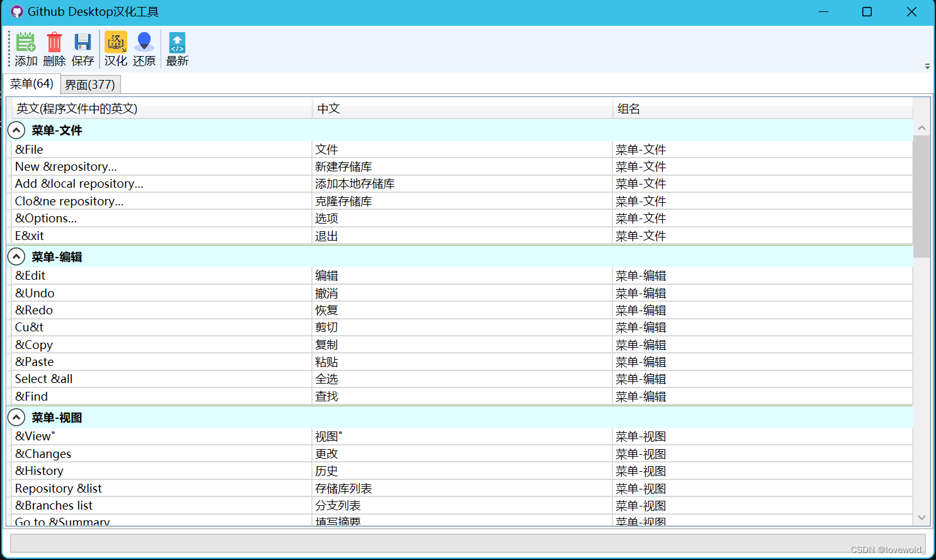
Task: Select the New &repository... row
Action: [x=462, y=166]
